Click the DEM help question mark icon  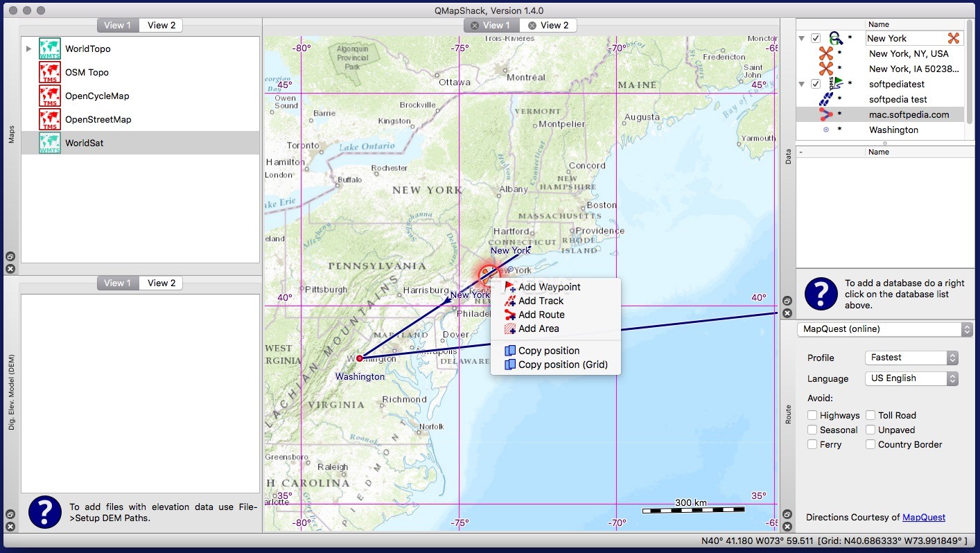coord(44,512)
